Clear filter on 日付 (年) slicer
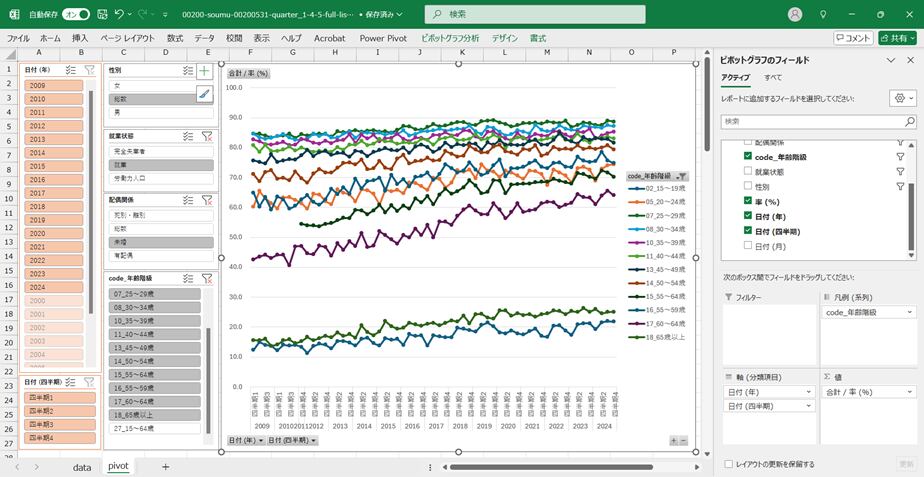The image size is (924, 477). click(89, 70)
